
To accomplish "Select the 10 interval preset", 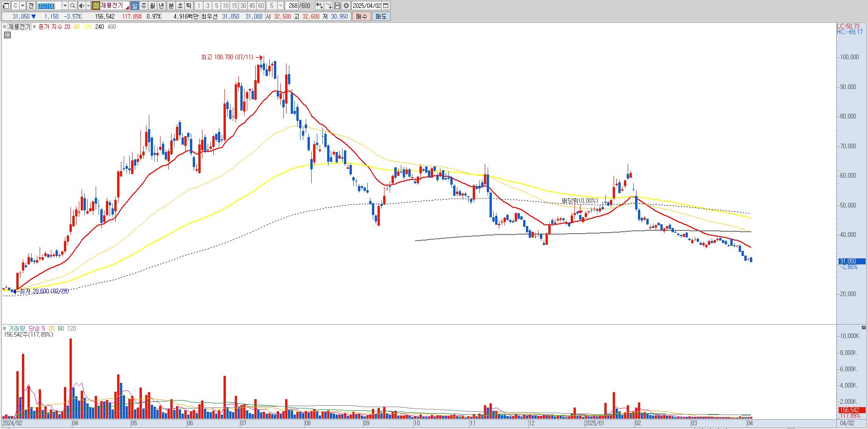I will pyautogui.click(x=225, y=6).
